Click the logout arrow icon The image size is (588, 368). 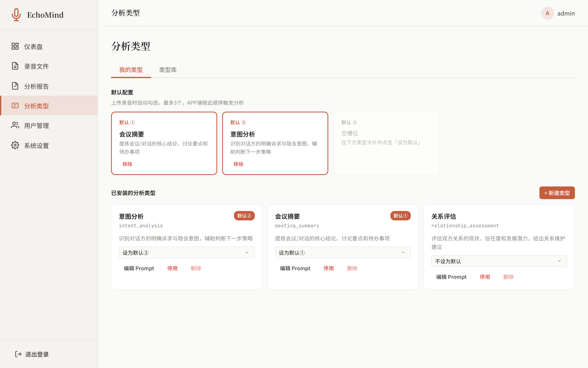coord(18,354)
